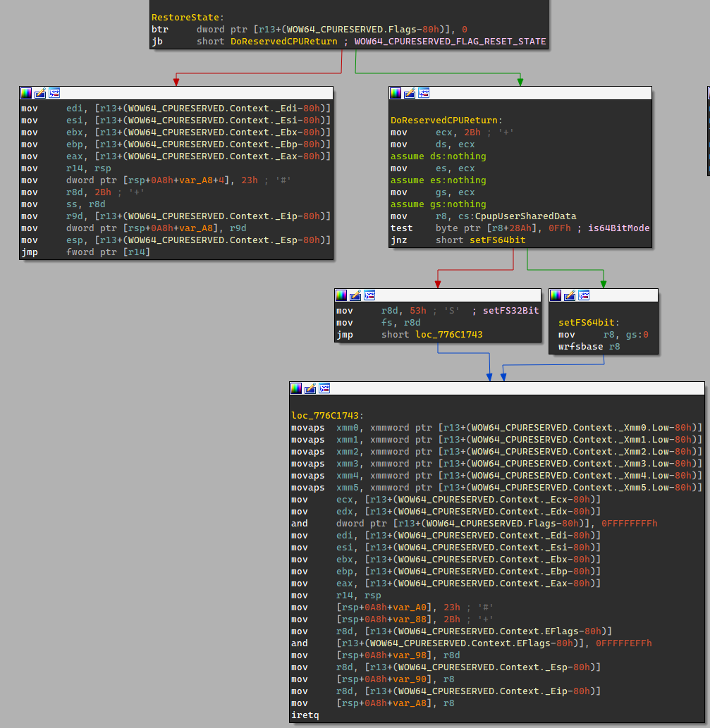
Task: Set color of block ending in jmp fword
Action: pyautogui.click(x=26, y=93)
